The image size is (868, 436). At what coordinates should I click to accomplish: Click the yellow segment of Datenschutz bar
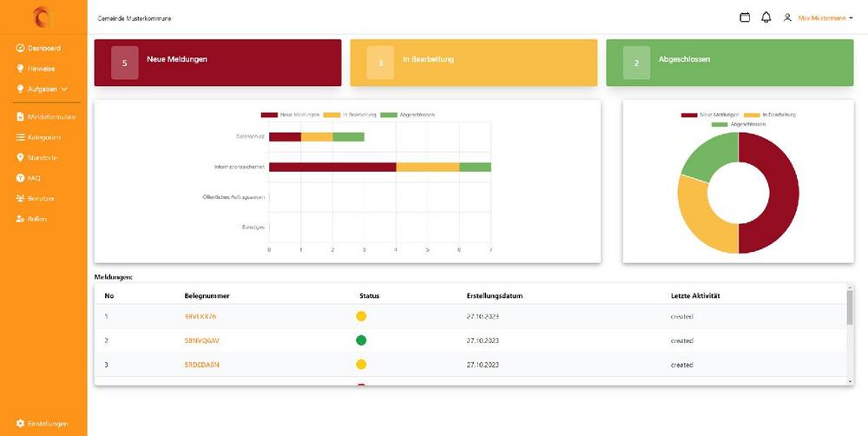coord(317,137)
